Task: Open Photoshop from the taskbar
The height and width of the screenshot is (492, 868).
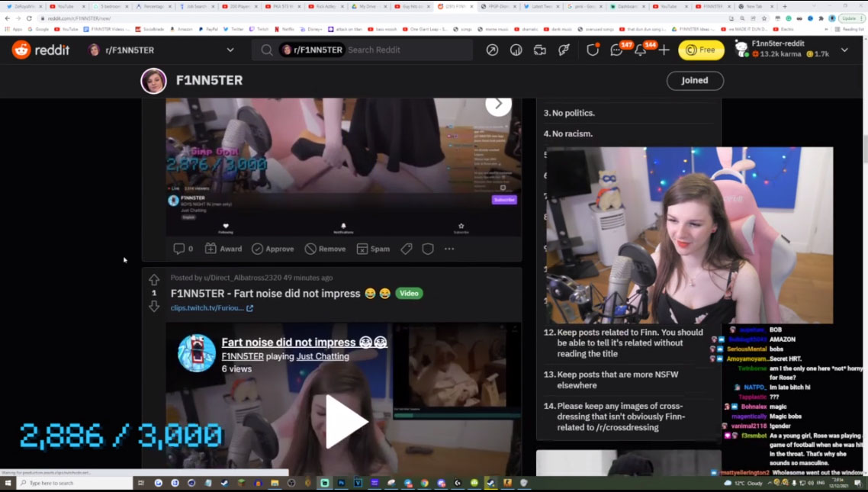Action: 341,483
